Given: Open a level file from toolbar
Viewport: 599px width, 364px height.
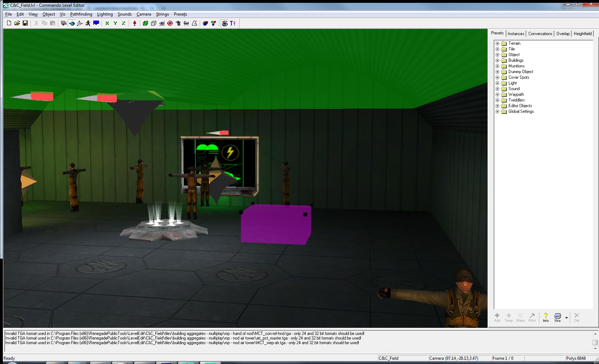Looking at the screenshot, I should (x=17, y=23).
